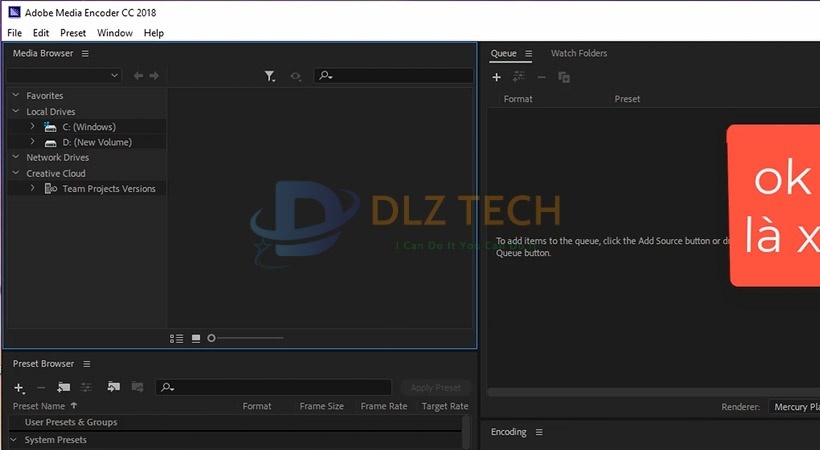
Task: Open the recent directories dropdown in Media Browser
Action: point(64,76)
